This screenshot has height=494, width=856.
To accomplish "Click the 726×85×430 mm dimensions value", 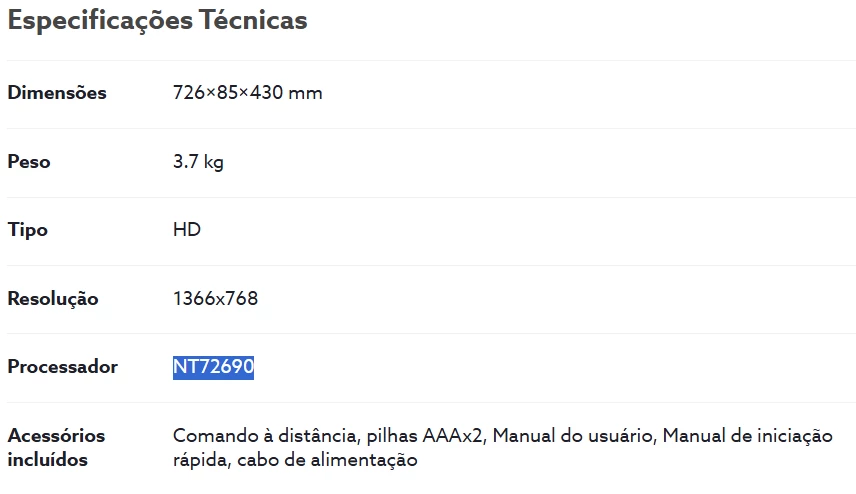I will point(247,93).
